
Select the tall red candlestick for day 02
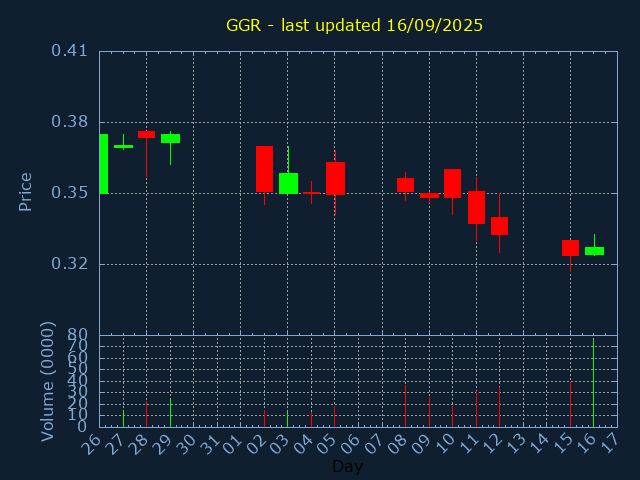click(264, 169)
